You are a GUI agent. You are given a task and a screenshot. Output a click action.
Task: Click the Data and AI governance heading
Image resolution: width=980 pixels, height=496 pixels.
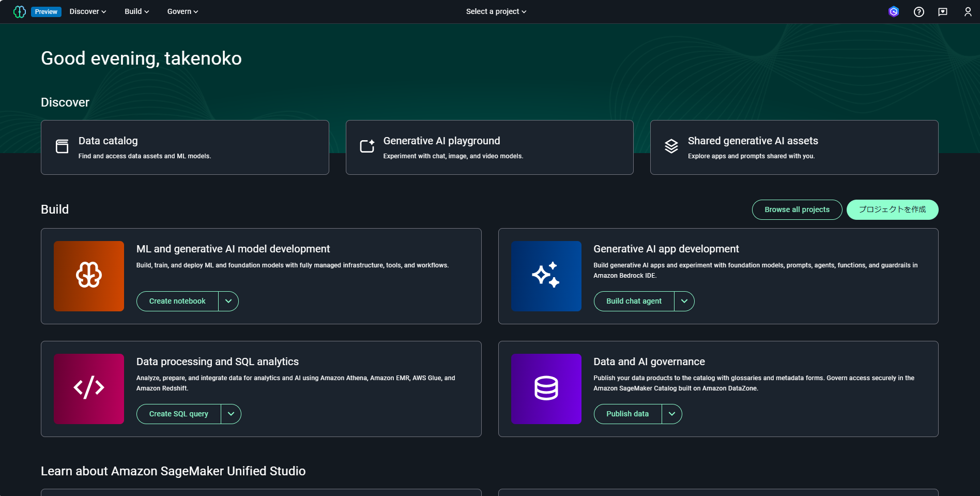(649, 362)
